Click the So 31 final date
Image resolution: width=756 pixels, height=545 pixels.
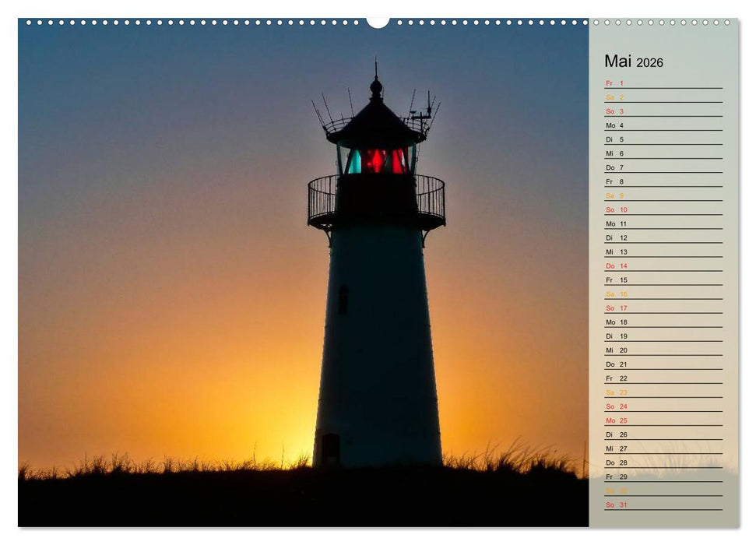click(615, 504)
